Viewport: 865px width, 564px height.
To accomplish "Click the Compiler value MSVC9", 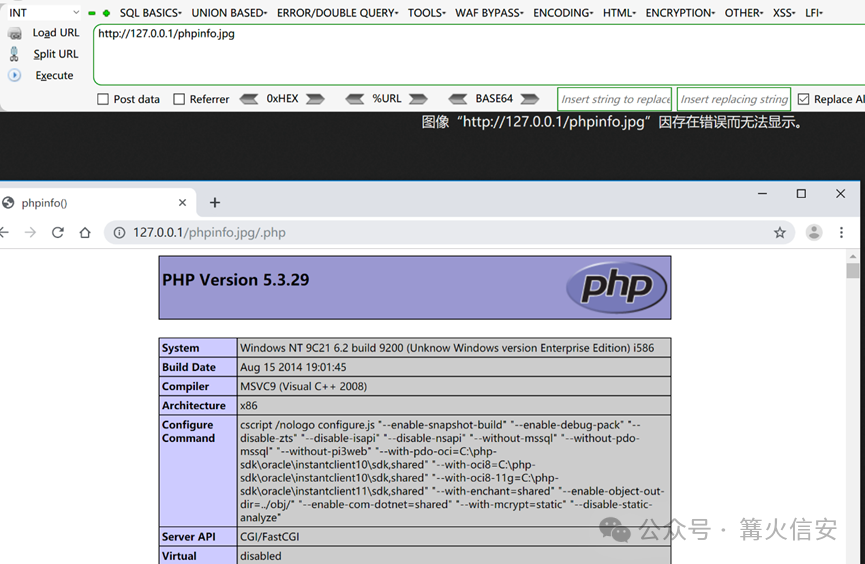I will click(303, 386).
